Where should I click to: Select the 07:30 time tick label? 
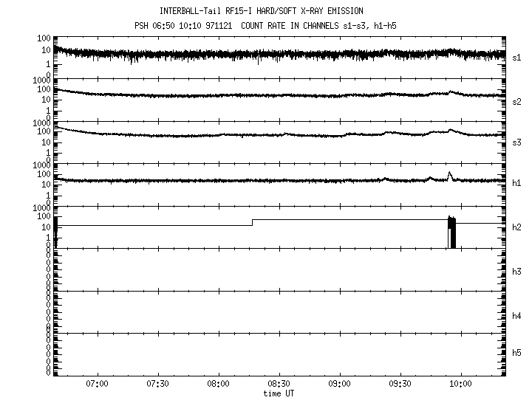[157, 385]
